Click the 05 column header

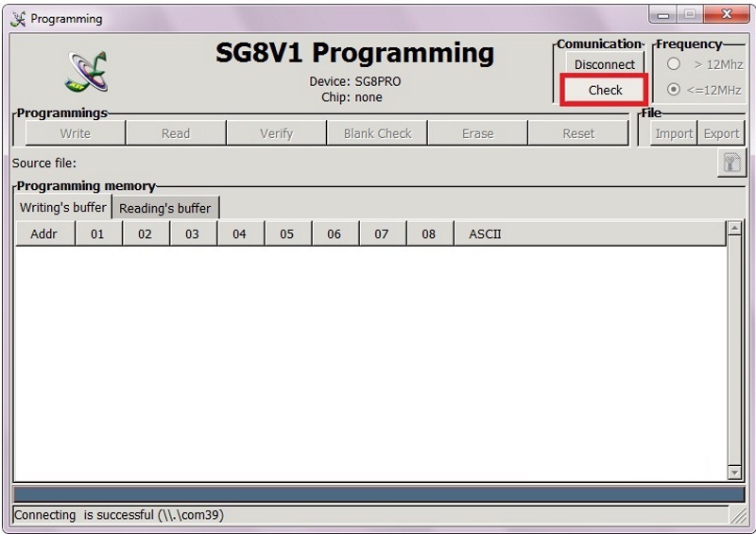click(287, 233)
